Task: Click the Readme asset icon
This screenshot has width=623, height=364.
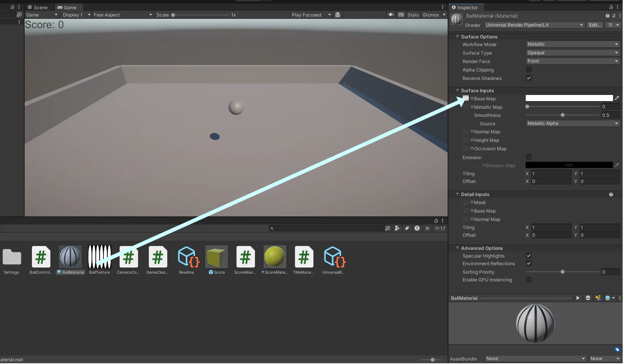Action: [187, 257]
